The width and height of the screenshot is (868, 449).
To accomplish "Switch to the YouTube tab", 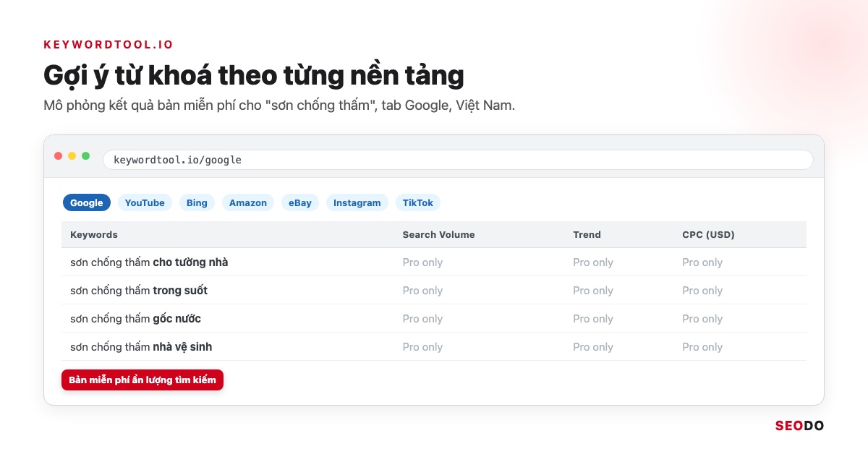I will [145, 202].
